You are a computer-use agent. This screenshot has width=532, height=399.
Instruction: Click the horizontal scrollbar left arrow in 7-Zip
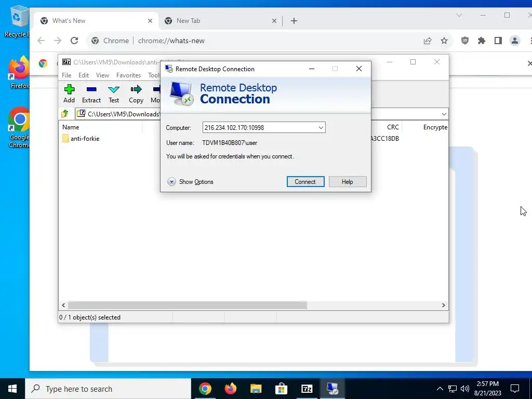coord(63,305)
